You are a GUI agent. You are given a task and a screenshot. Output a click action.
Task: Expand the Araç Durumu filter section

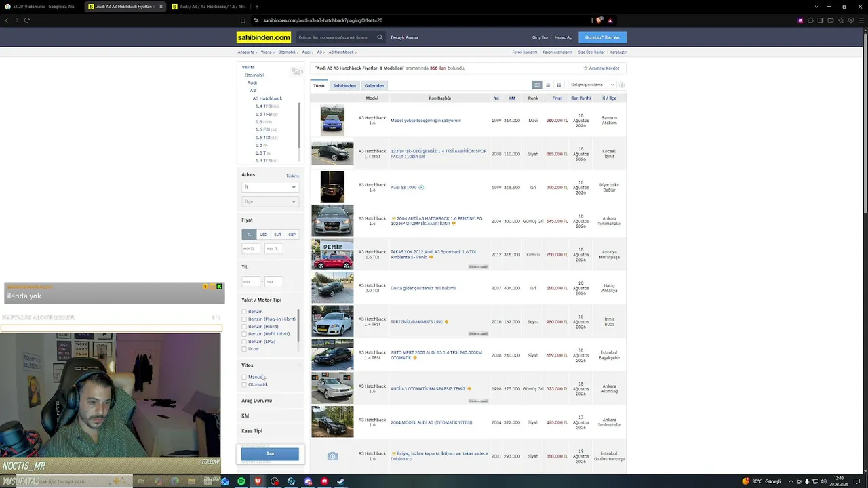(x=270, y=401)
